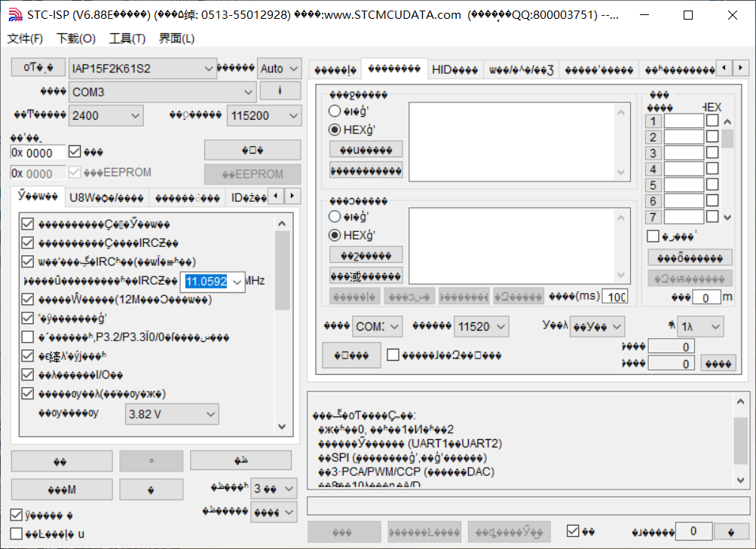Click the hardware options list scrollbar thumb
Image resolution: width=756 pixels, height=549 pixels.
[282, 270]
